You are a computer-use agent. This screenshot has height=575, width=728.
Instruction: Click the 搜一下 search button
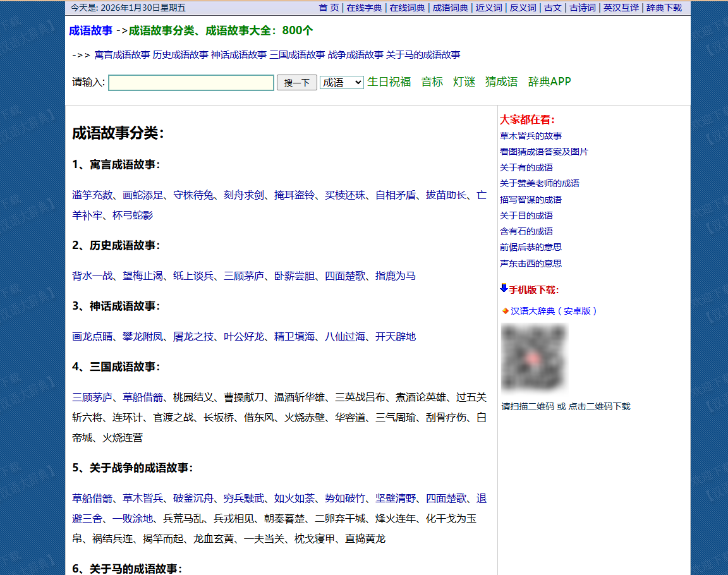point(296,83)
